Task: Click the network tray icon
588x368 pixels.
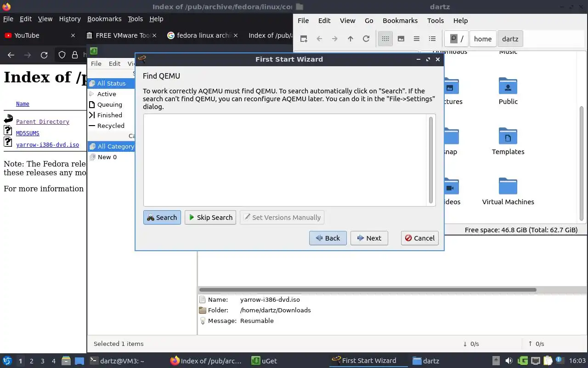Action: (x=536, y=361)
